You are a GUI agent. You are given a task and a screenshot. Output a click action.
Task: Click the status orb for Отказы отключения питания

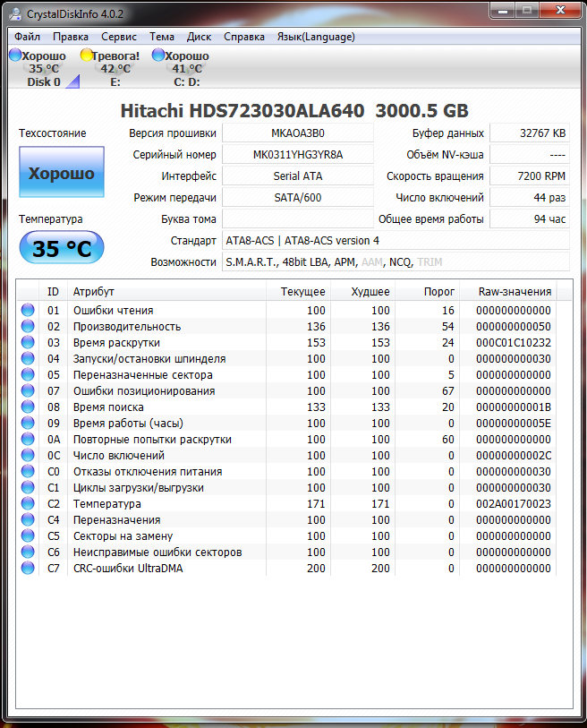pos(28,471)
